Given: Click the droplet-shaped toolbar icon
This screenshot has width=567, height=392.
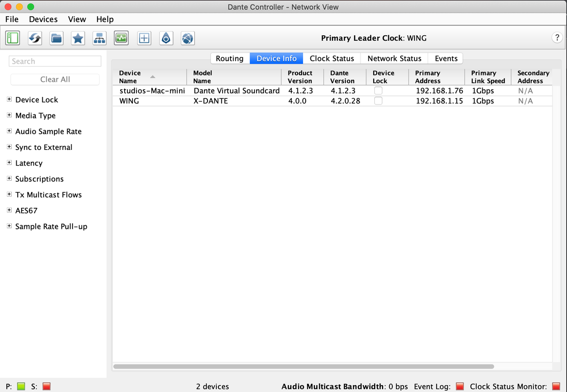Looking at the screenshot, I should tap(166, 38).
